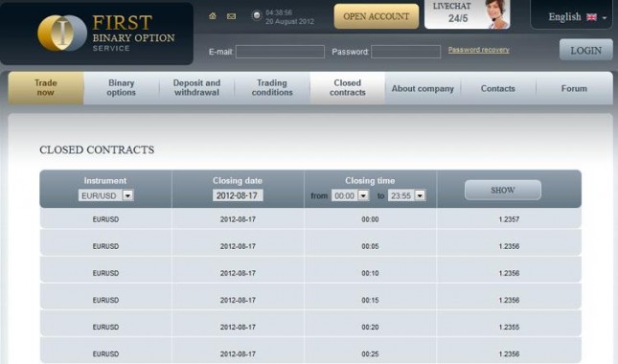The height and width of the screenshot is (364, 618).
Task: Click the Closing date 2012-08-17 field
Action: tap(238, 195)
